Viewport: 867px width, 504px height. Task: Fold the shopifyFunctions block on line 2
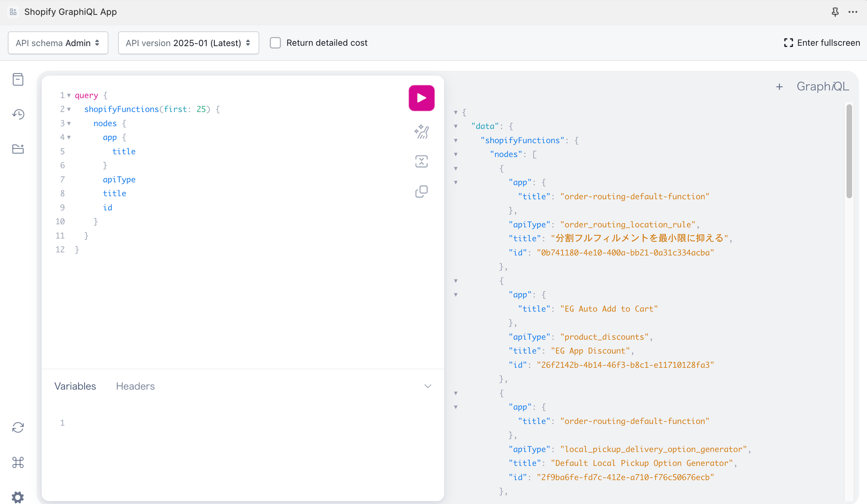click(x=69, y=110)
